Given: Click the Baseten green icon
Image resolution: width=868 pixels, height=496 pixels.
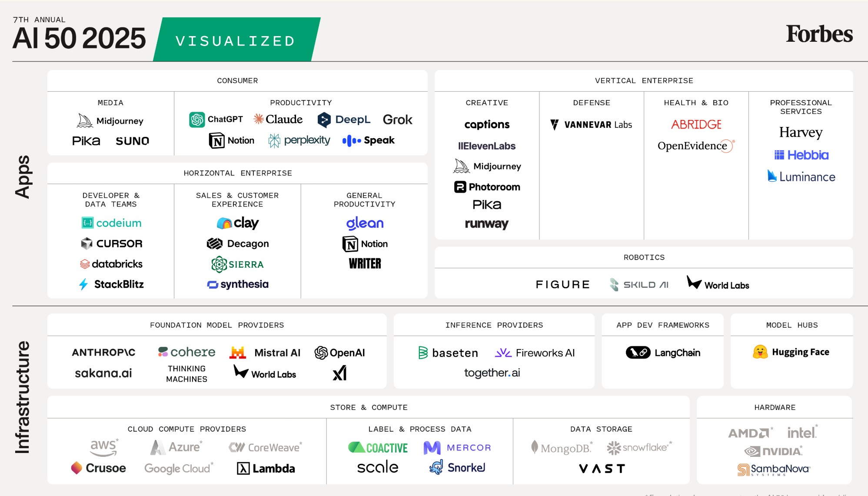Looking at the screenshot, I should [423, 353].
